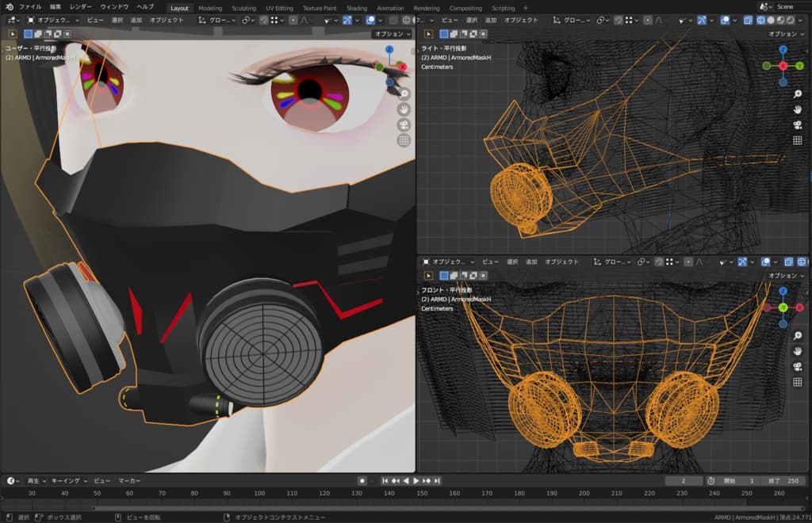Click the hand pan icon in the left viewport

pos(404,109)
